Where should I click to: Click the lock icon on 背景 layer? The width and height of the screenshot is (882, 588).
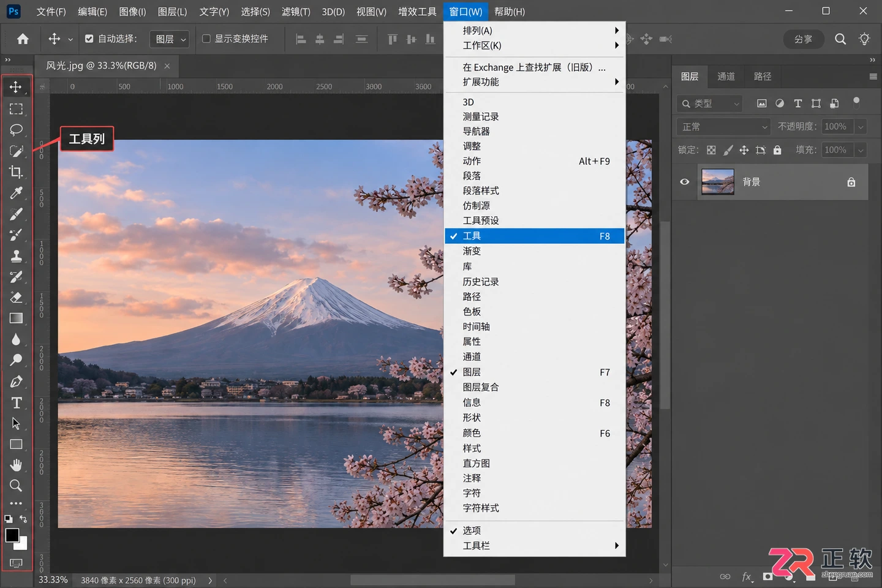click(x=851, y=182)
